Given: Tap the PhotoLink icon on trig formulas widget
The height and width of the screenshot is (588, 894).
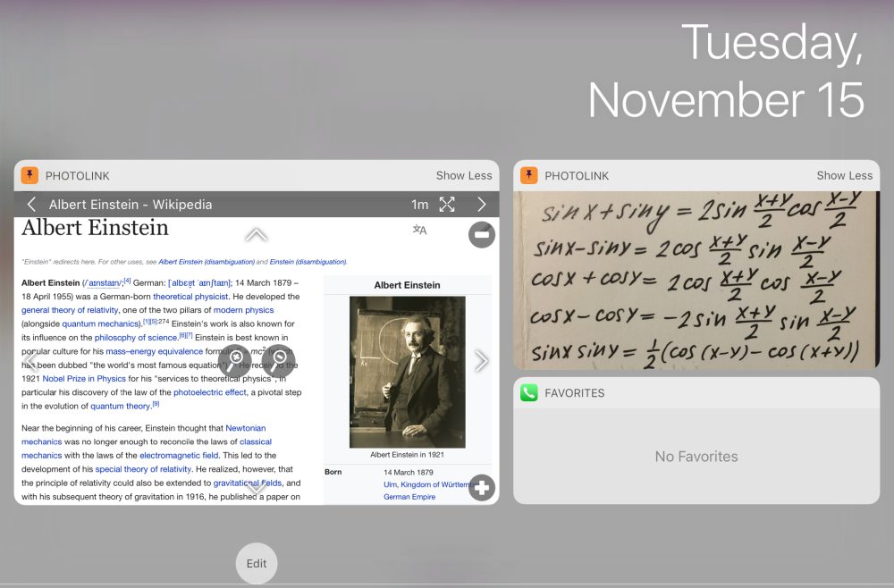Looking at the screenshot, I should pos(529,175).
